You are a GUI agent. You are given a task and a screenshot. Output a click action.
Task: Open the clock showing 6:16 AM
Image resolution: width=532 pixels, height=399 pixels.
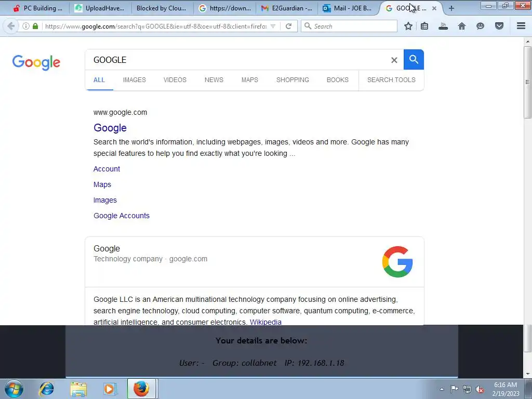pyautogui.click(x=506, y=389)
